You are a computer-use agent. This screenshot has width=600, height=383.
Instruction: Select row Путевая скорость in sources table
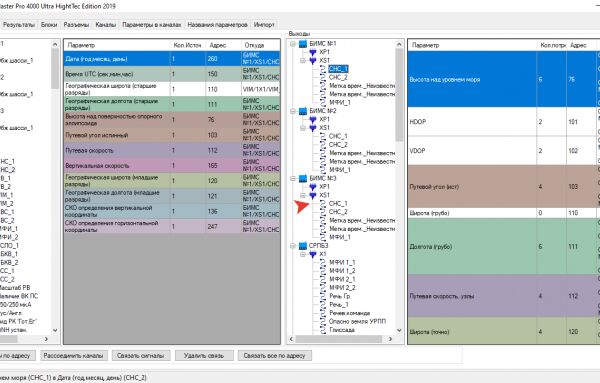172,150
